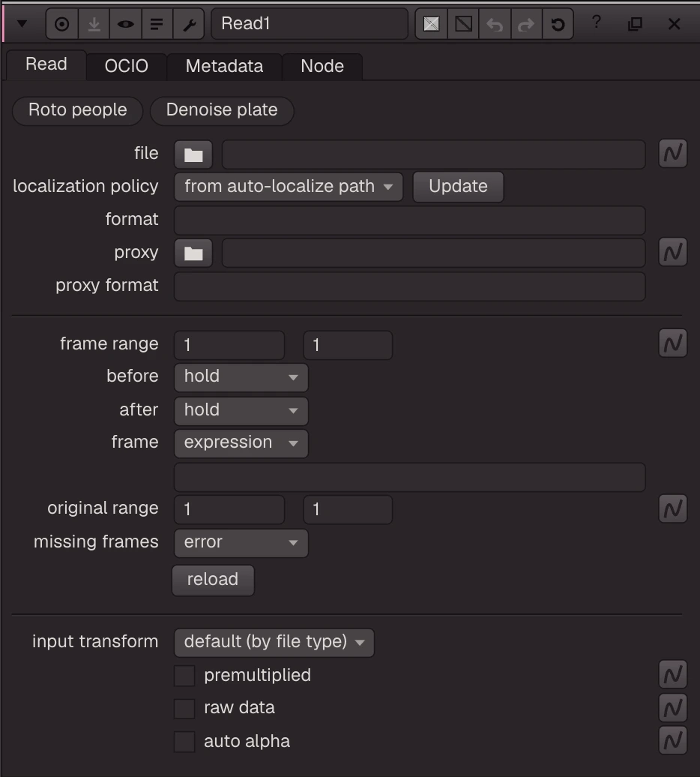Switch to the Read tab
700x777 pixels.
[46, 64]
